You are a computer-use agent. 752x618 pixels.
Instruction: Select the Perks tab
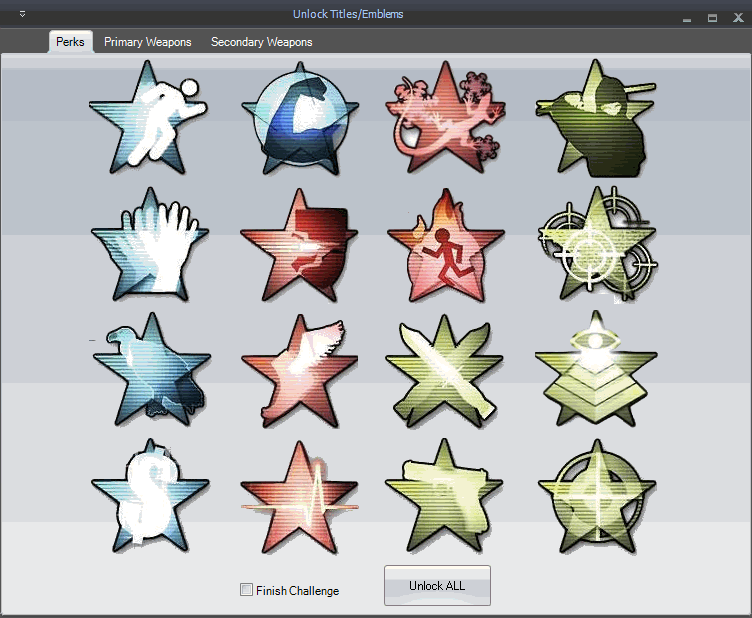tap(70, 42)
